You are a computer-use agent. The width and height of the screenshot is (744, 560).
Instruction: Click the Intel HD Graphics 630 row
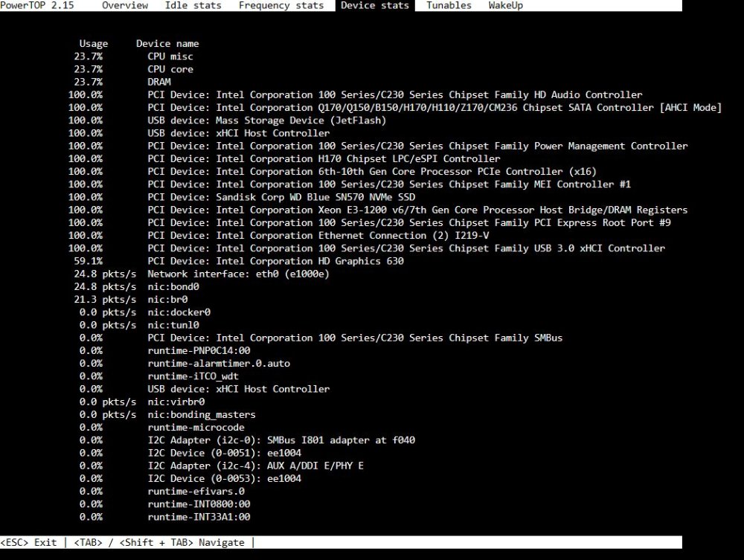click(x=239, y=261)
